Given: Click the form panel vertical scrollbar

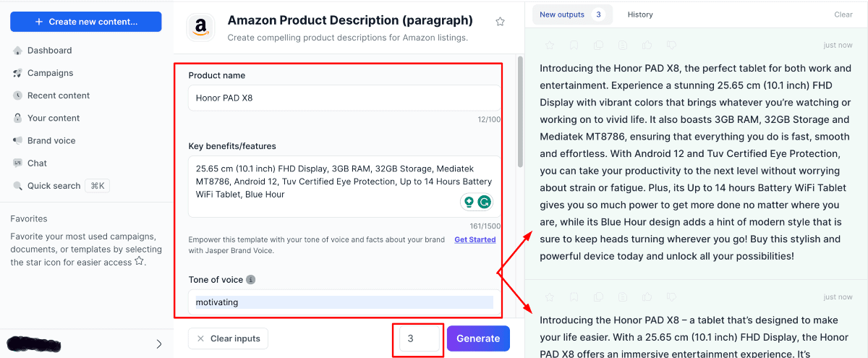Looking at the screenshot, I should click(519, 108).
